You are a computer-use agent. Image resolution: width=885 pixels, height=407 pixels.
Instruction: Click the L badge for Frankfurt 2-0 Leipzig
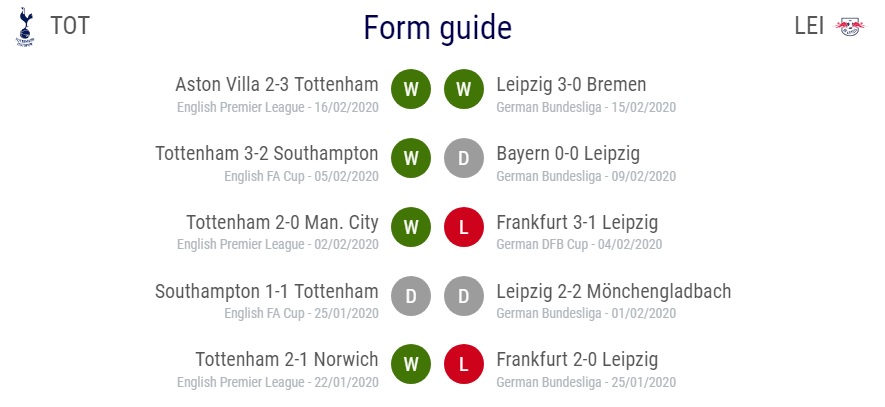click(x=464, y=364)
